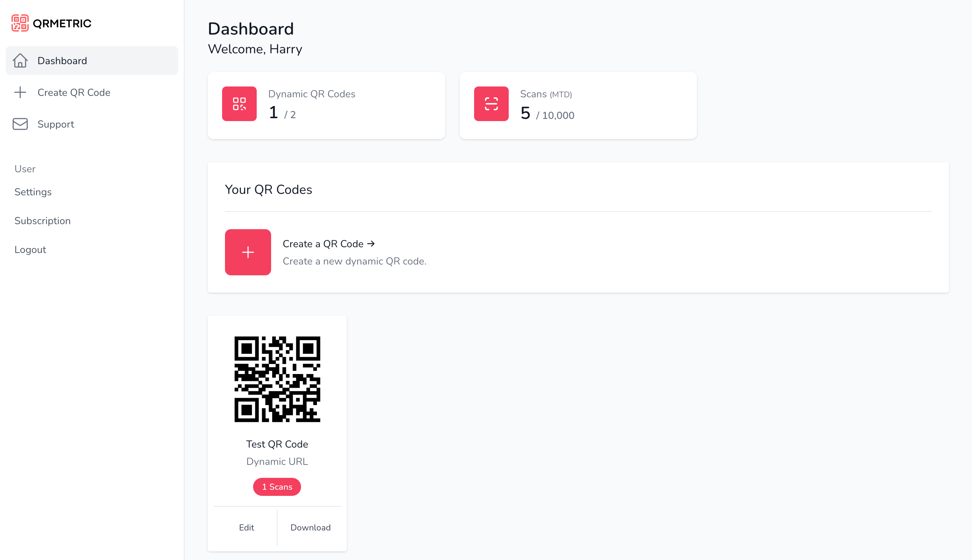Select the Subscription menu item
This screenshot has width=972, height=560.
coord(42,220)
